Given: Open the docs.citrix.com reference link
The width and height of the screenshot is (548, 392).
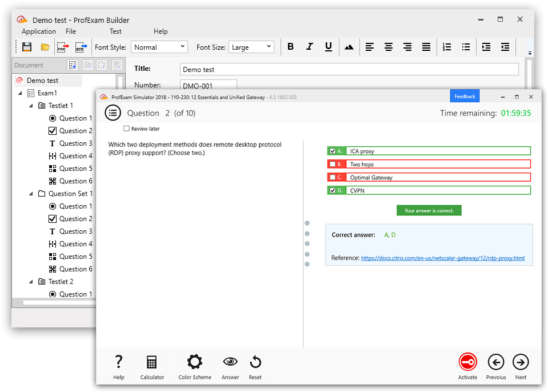Looking at the screenshot, I should 443,258.
